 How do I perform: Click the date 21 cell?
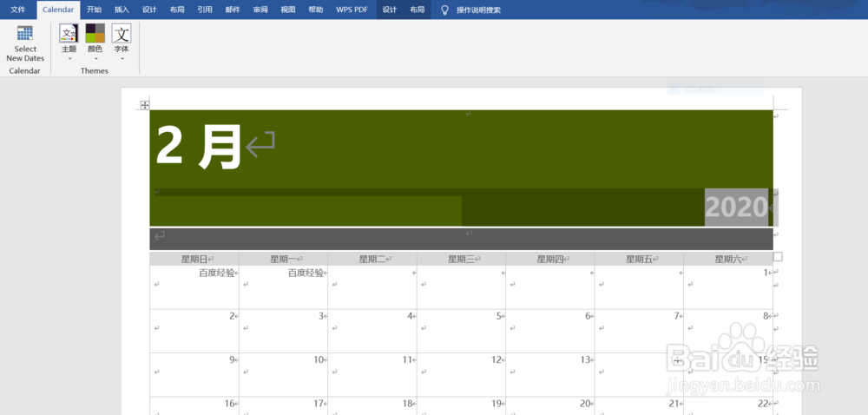639,406
